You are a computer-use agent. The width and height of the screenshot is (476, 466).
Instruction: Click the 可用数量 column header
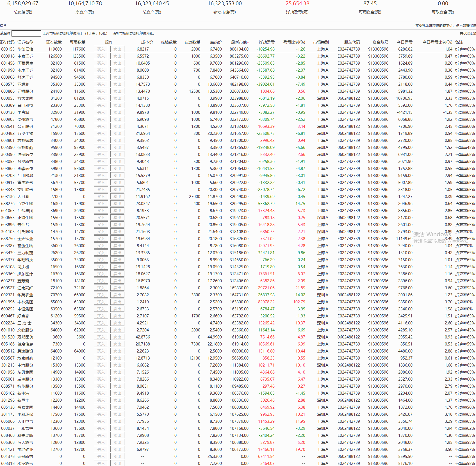pos(78,42)
